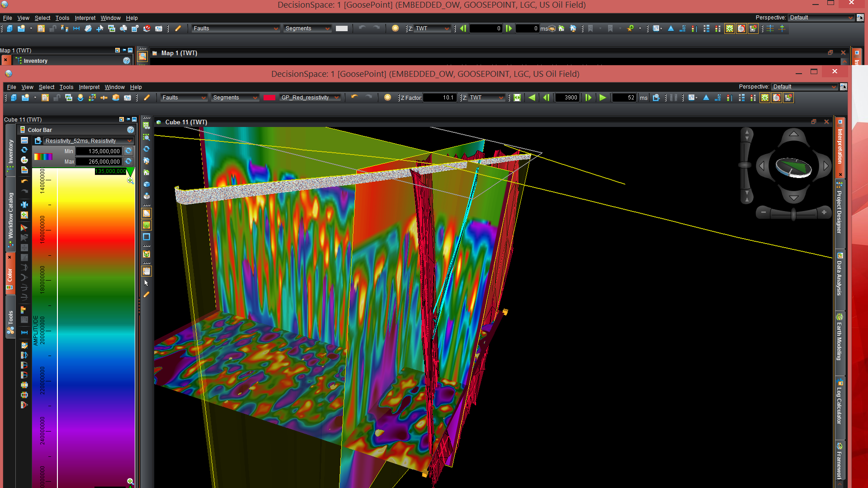Toggle the orange compass highlighted toolbar icon

[776, 98]
